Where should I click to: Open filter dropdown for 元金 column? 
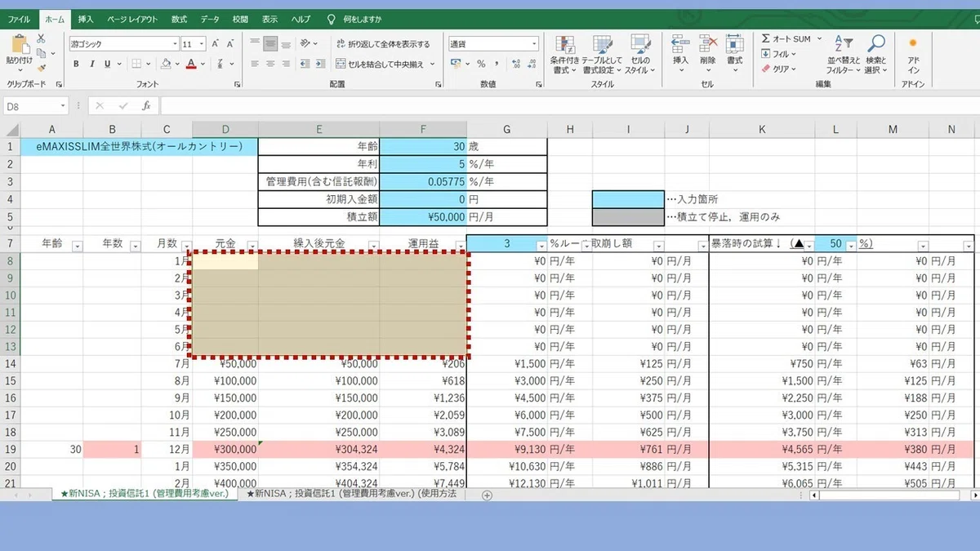pos(252,246)
